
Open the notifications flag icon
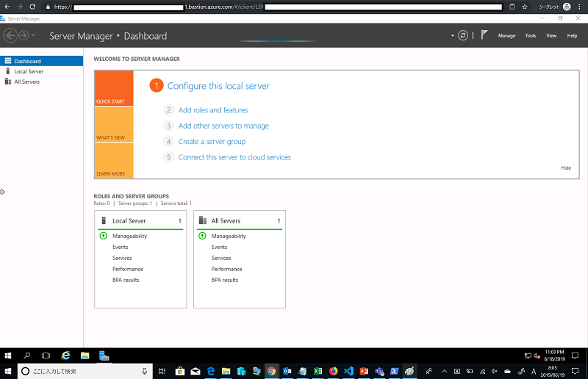tap(484, 35)
